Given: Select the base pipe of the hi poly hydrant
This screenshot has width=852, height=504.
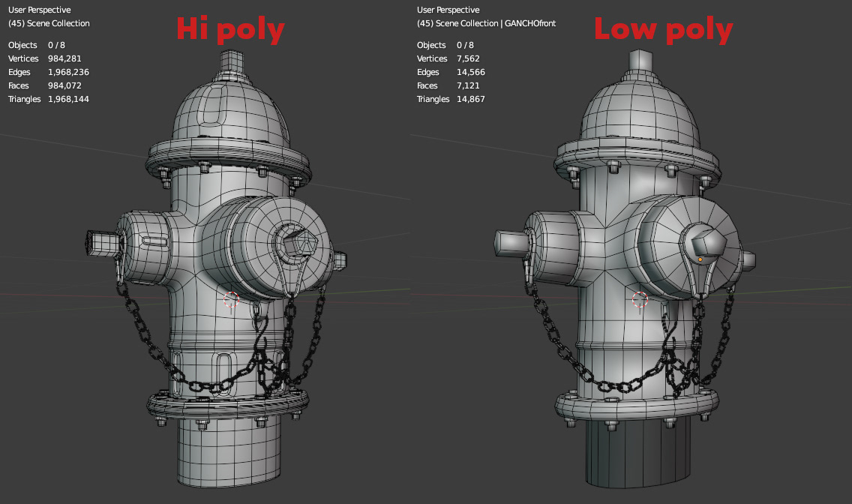Looking at the screenshot, I should [x=229, y=451].
